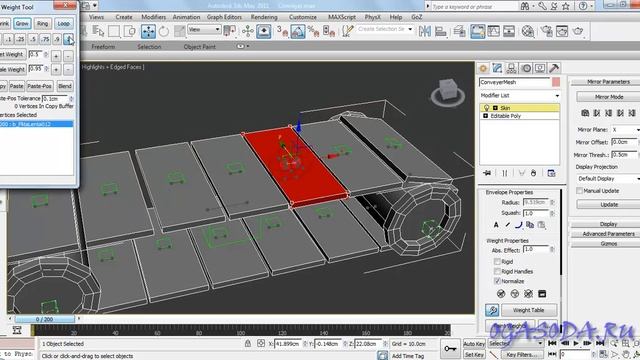The height and width of the screenshot is (360, 640).
Task: Toggle Skin modifier lightbulb visibility
Action: tap(486, 108)
